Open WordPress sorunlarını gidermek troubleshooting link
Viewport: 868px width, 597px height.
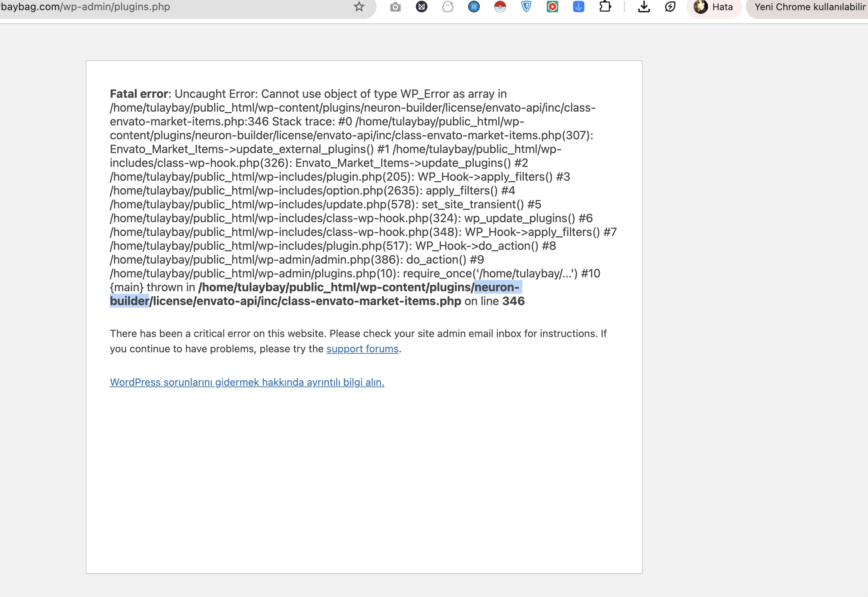[x=247, y=382]
